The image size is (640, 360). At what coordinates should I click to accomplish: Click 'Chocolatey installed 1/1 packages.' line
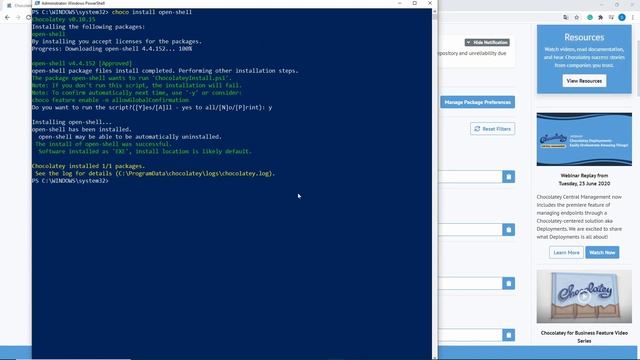point(89,166)
